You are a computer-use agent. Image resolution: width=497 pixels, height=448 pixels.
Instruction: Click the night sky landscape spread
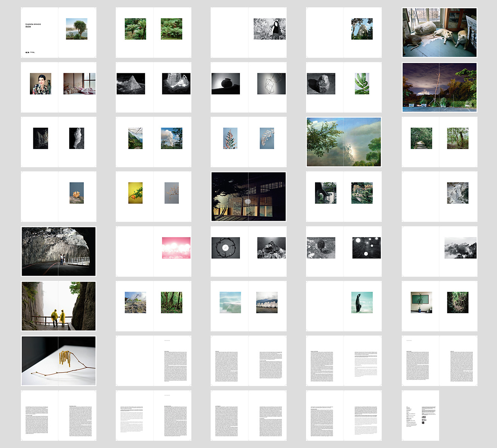coord(439,87)
